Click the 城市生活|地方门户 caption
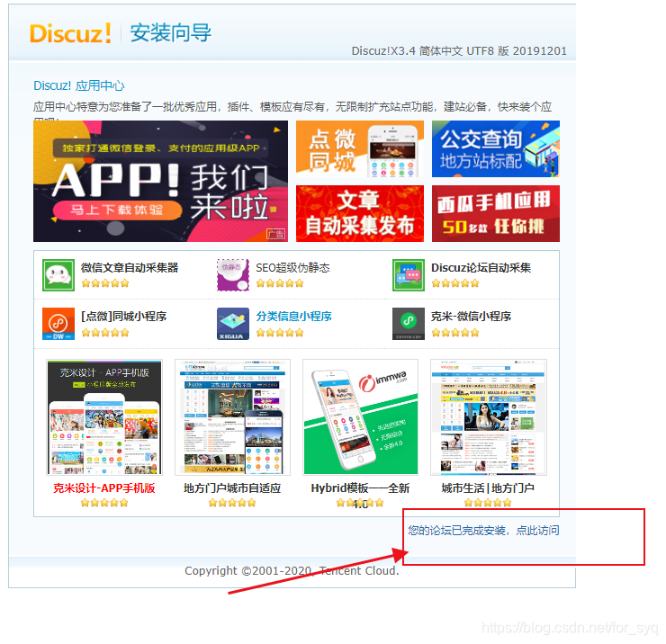This screenshot has height=644, width=666. click(488, 488)
